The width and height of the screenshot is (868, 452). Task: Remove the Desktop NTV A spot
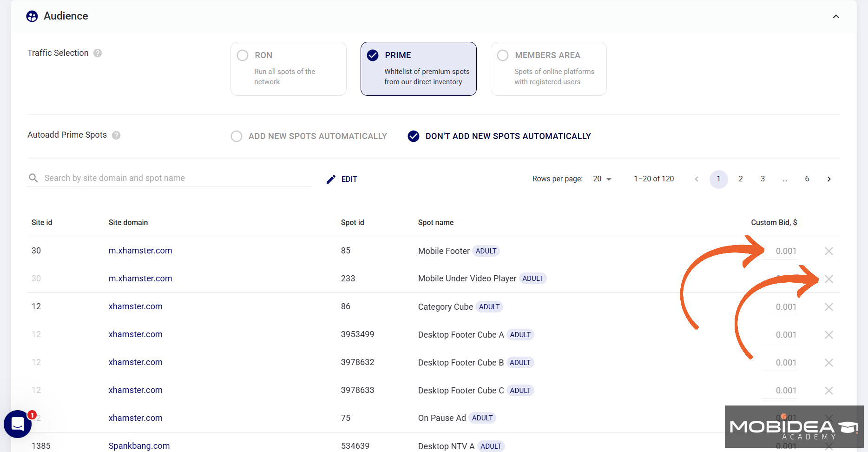(829, 445)
